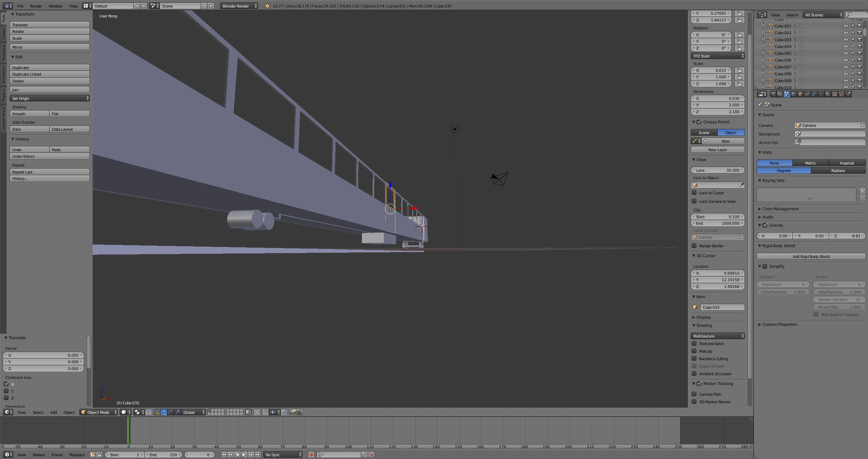This screenshot has width=868, height=459.
Task: Click the Join button
Action: (x=50, y=90)
